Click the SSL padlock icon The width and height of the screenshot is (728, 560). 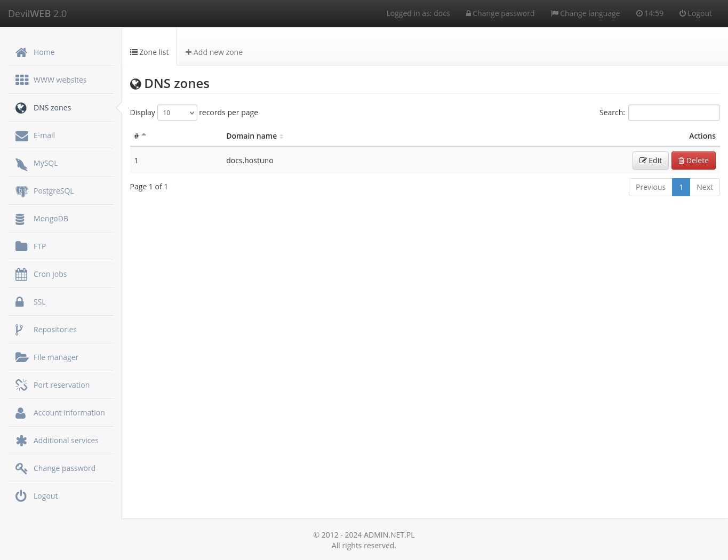click(x=20, y=302)
